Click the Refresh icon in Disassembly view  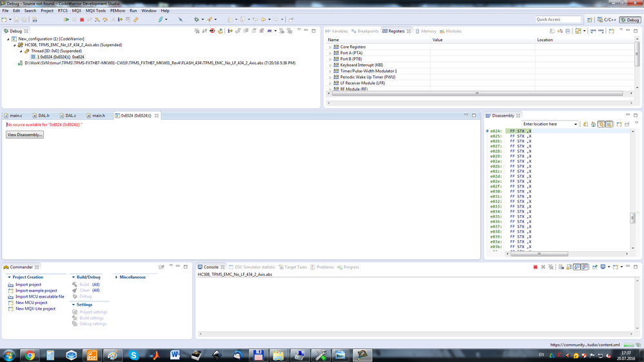click(x=585, y=124)
